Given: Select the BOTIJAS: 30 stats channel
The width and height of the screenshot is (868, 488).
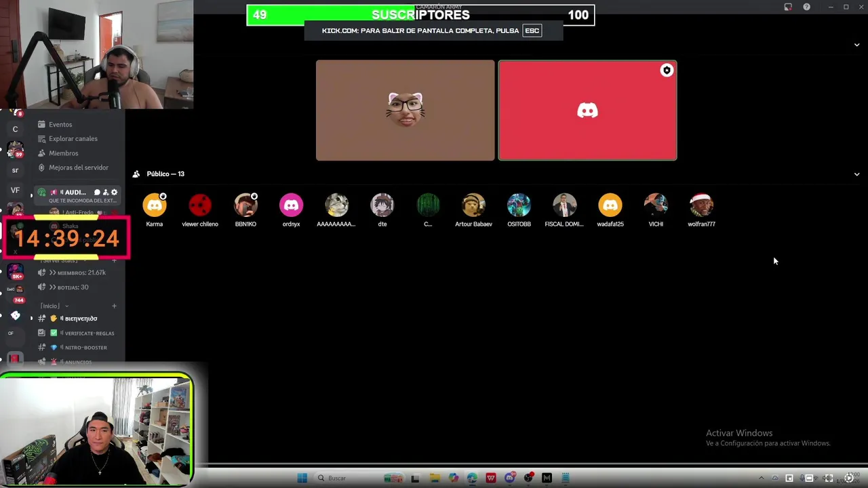Looking at the screenshot, I should 78,287.
